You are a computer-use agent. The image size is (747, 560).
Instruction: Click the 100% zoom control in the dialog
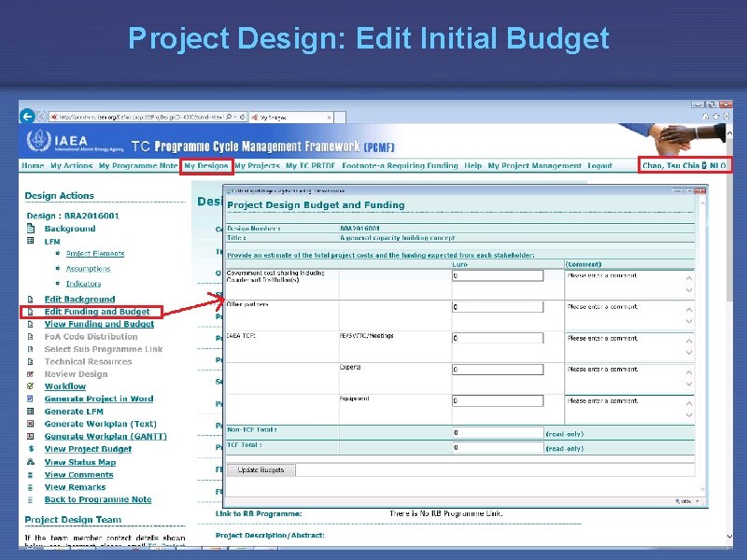[685, 501]
